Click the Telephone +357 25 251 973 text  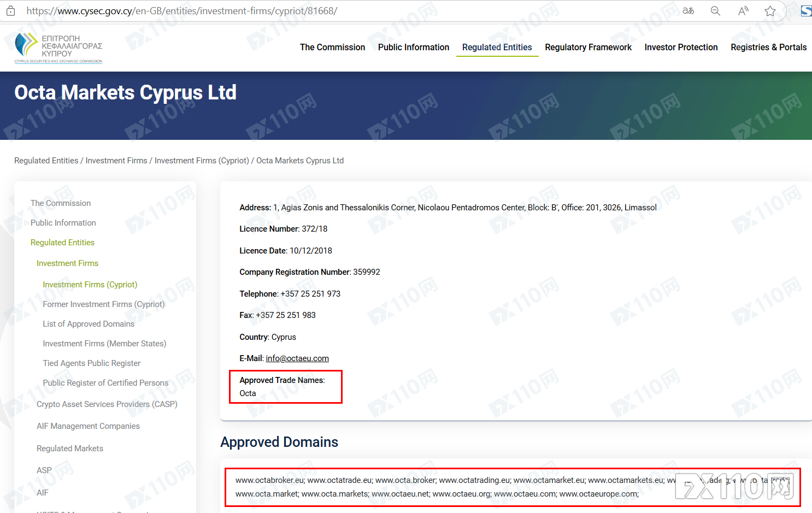(290, 294)
